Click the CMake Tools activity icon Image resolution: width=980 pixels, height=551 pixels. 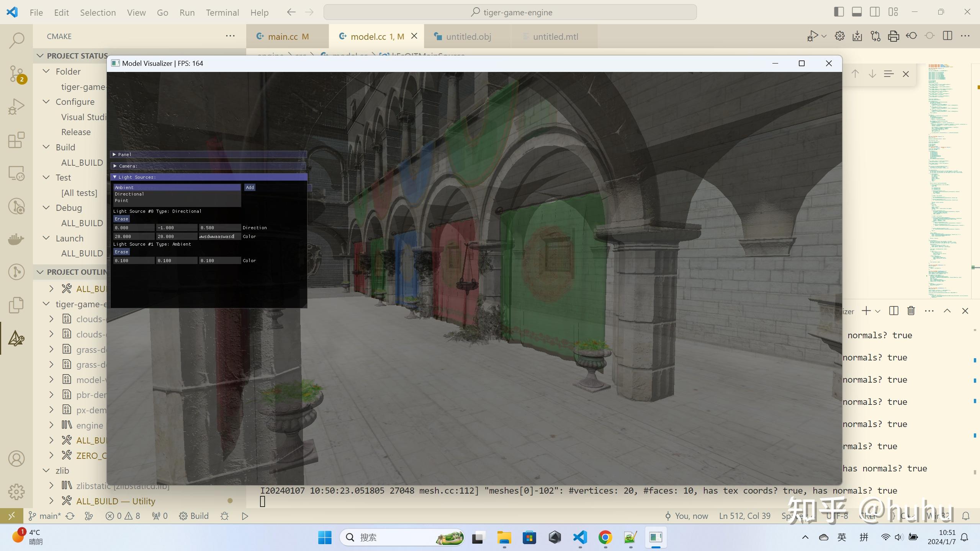coord(16,338)
